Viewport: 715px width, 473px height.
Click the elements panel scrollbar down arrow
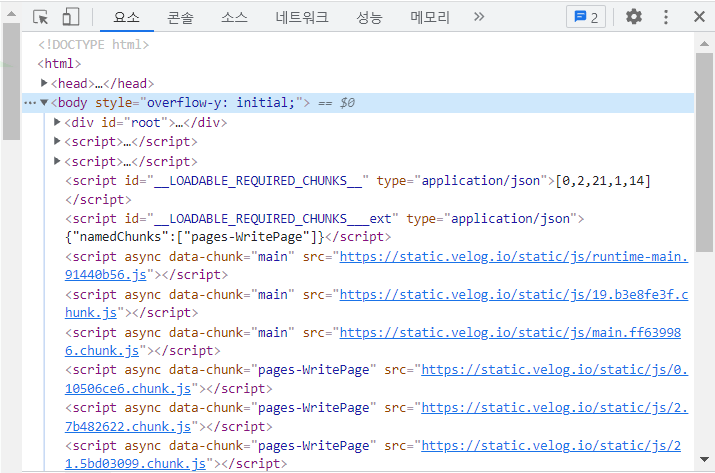tap(704, 459)
